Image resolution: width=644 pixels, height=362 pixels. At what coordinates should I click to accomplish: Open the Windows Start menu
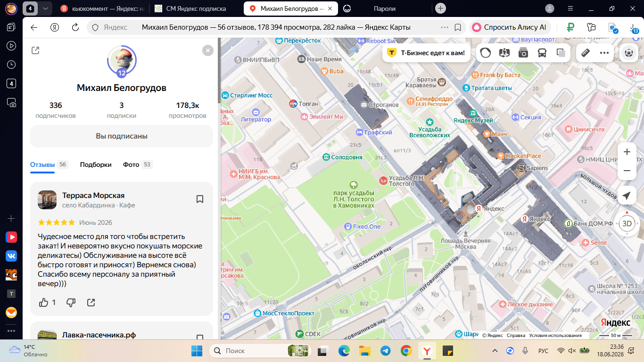pyautogui.click(x=197, y=351)
